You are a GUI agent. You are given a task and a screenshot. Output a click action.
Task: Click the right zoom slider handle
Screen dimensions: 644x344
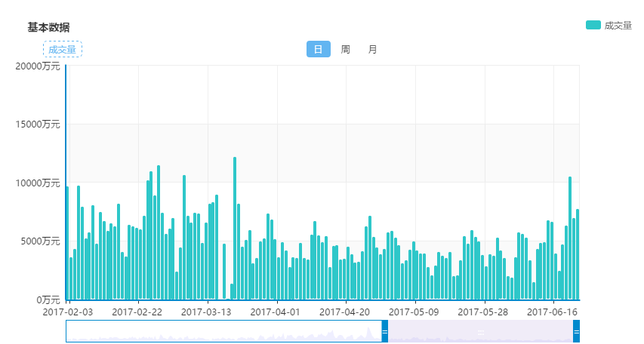(x=576, y=331)
